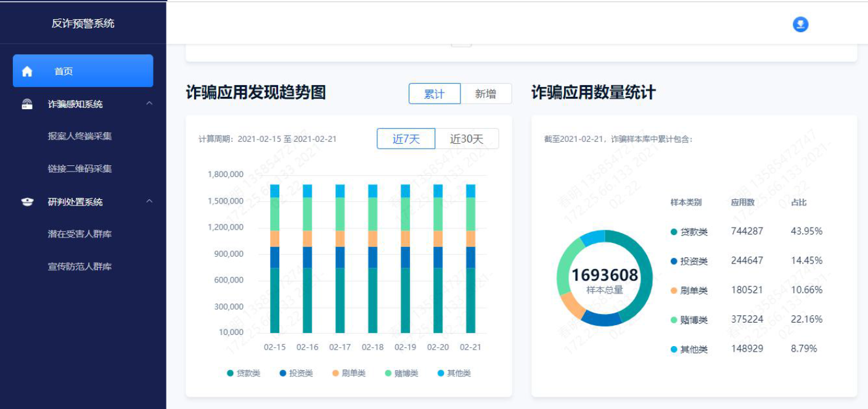868x409 pixels.
Task: Select the 近7天 period button
Action: [406, 139]
